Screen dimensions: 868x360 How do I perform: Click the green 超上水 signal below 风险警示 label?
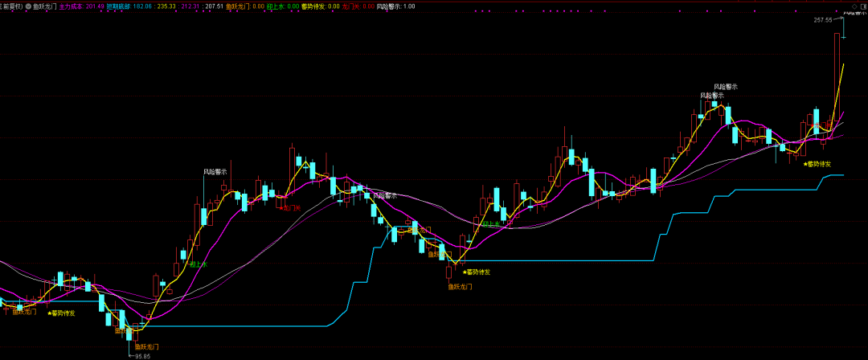pos(198,264)
